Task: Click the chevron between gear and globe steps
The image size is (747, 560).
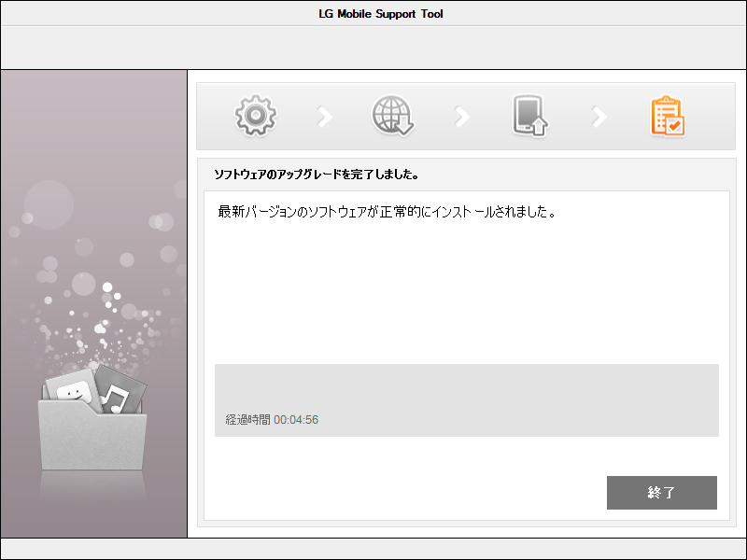Action: [x=324, y=114]
